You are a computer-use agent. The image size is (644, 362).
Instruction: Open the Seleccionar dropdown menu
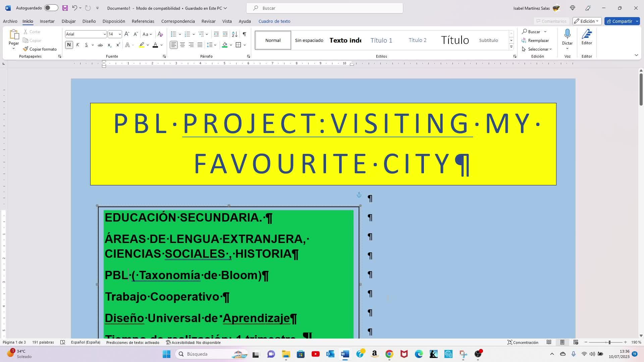538,49
